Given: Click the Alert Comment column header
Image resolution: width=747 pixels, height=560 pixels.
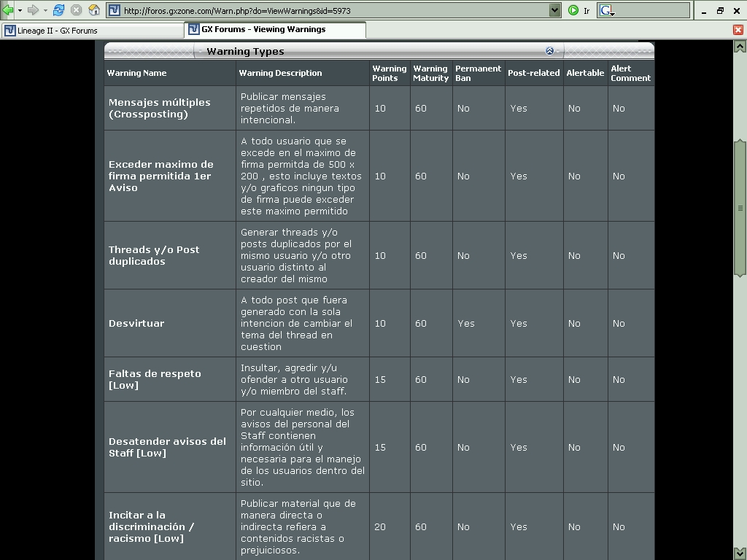Looking at the screenshot, I should click(631, 74).
